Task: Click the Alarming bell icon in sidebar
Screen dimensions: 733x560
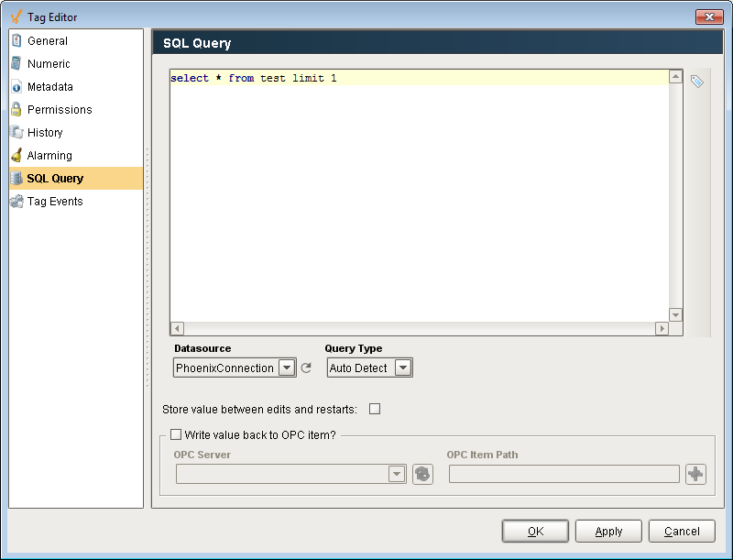Action: (x=16, y=155)
